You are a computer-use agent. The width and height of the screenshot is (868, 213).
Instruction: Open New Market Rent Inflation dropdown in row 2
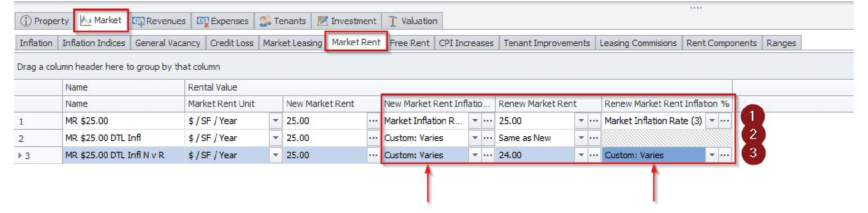(x=475, y=138)
